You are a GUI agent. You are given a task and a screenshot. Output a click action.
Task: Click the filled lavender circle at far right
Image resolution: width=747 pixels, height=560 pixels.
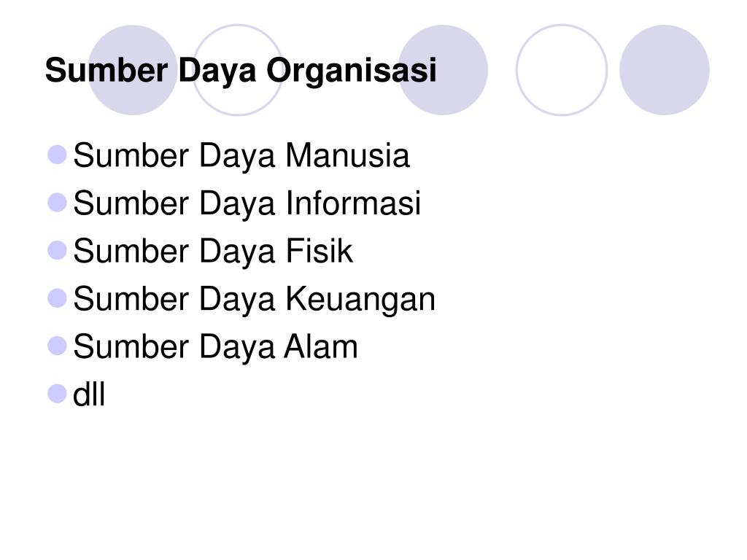[x=665, y=70]
